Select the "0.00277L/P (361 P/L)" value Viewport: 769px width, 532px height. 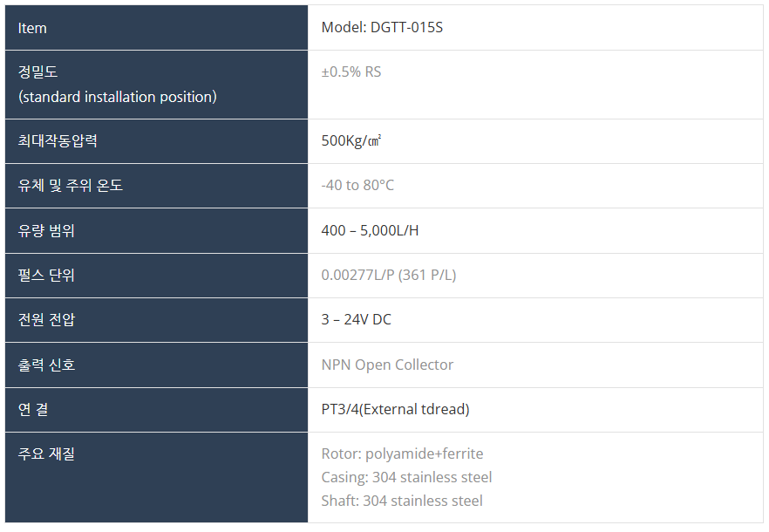point(388,276)
